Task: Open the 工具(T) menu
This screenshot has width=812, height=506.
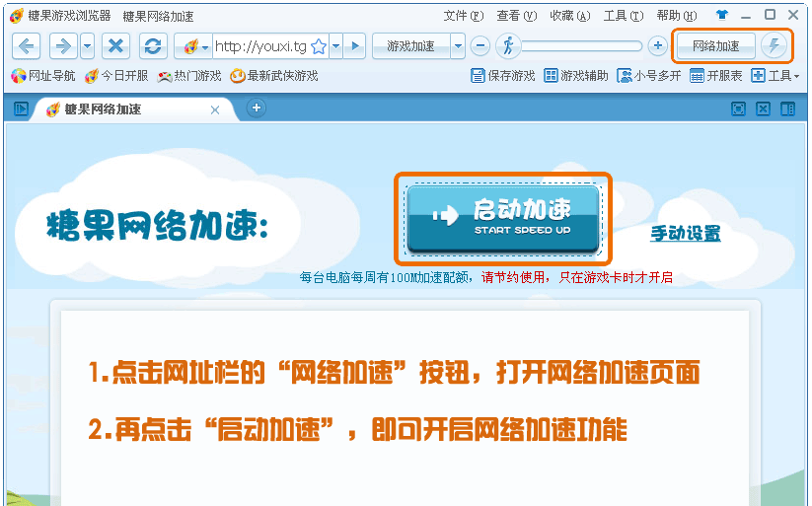Action: click(x=624, y=16)
